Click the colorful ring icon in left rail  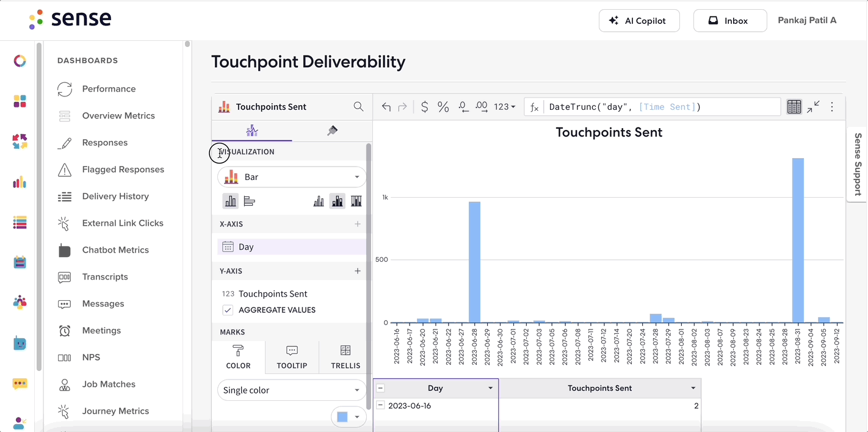(x=20, y=61)
